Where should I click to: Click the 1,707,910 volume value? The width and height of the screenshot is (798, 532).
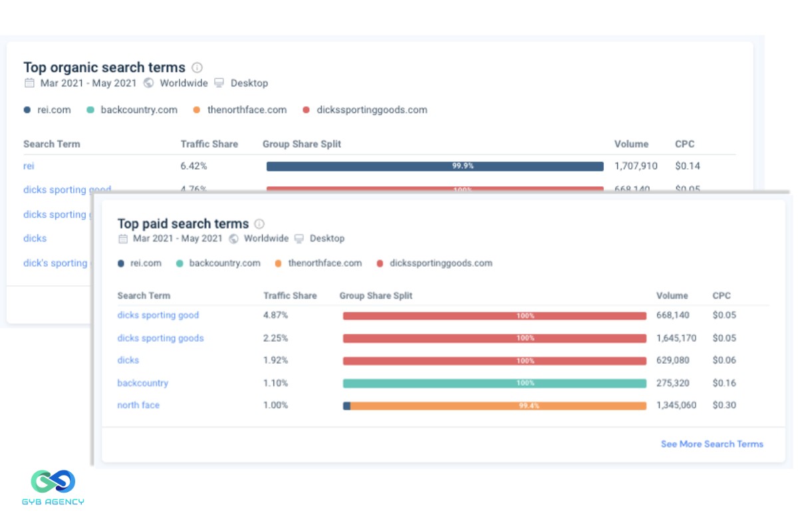point(636,166)
